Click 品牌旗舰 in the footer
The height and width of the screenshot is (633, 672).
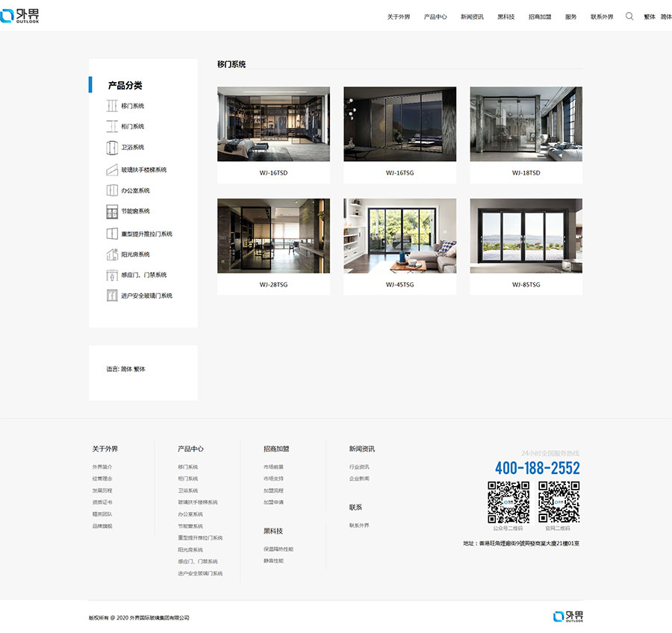102,526
